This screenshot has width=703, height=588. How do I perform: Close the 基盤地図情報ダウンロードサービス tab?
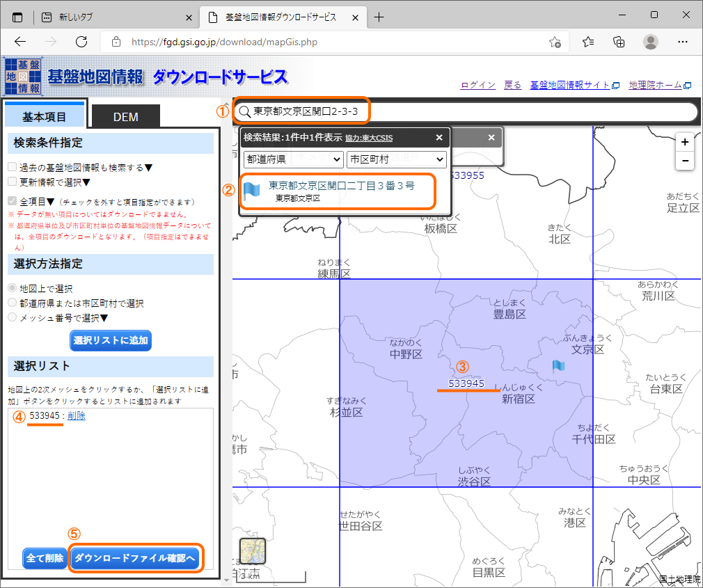click(355, 18)
